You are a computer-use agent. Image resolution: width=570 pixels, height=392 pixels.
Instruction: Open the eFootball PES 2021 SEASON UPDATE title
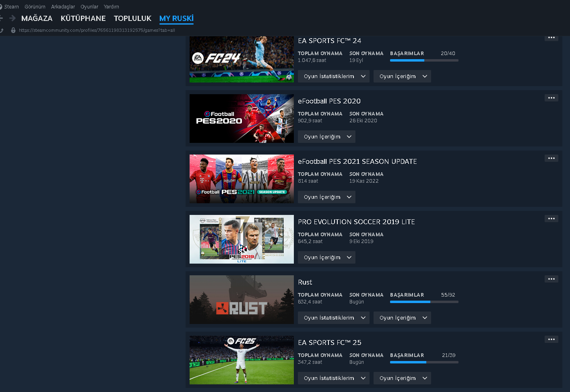357,161
